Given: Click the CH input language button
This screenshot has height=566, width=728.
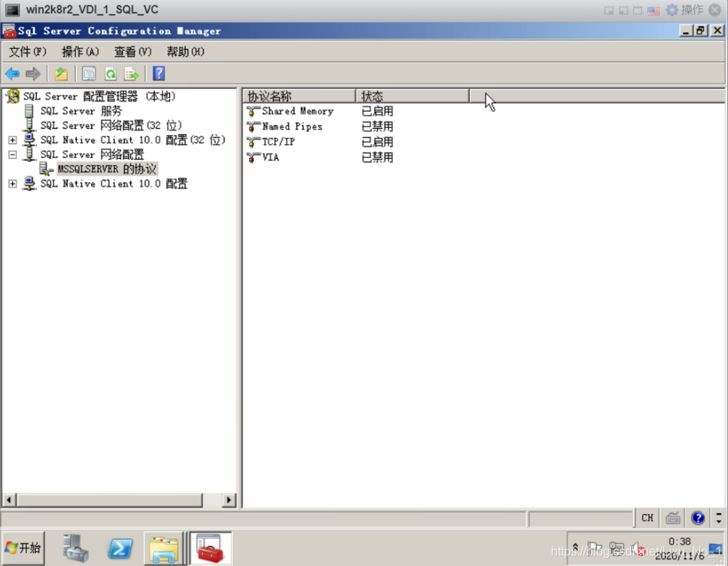Looking at the screenshot, I should point(648,518).
